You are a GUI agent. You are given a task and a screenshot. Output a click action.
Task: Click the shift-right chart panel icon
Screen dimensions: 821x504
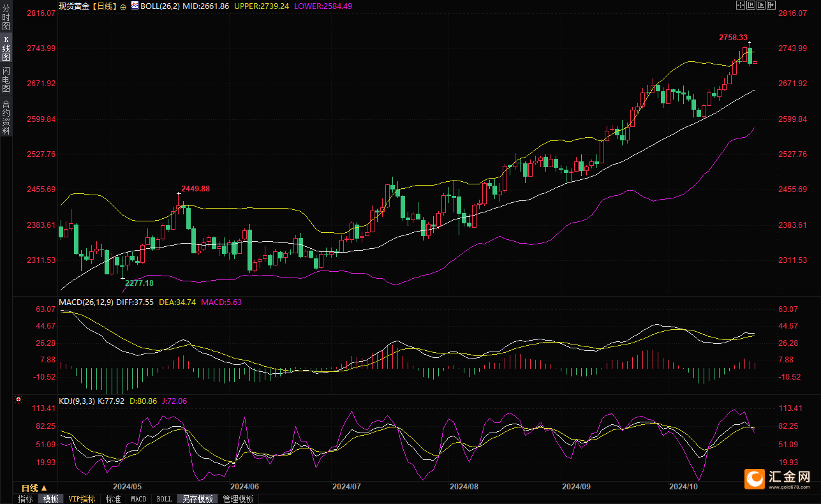click(771, 5)
